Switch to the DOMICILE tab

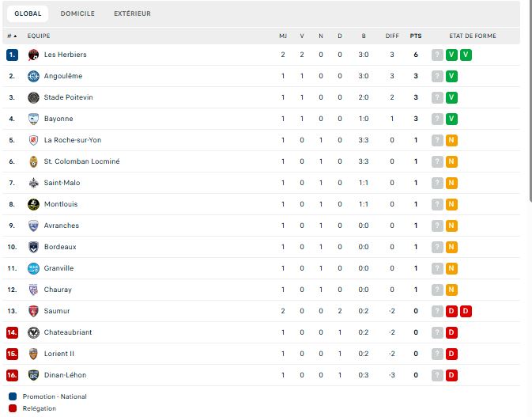[x=77, y=13]
